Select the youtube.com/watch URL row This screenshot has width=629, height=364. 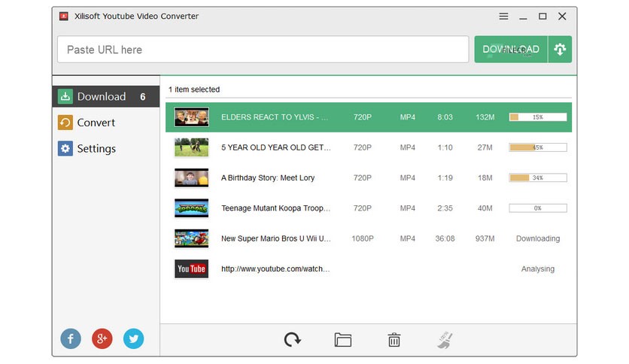[369, 269]
